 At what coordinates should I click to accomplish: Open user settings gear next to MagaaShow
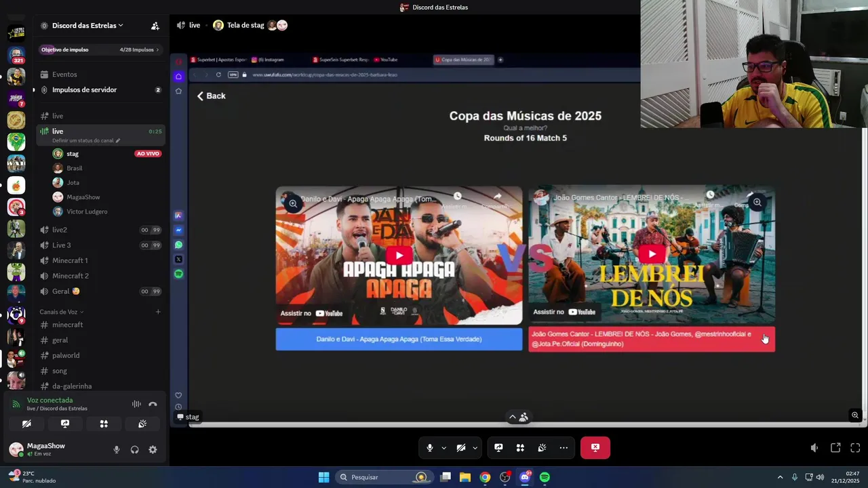(x=153, y=449)
